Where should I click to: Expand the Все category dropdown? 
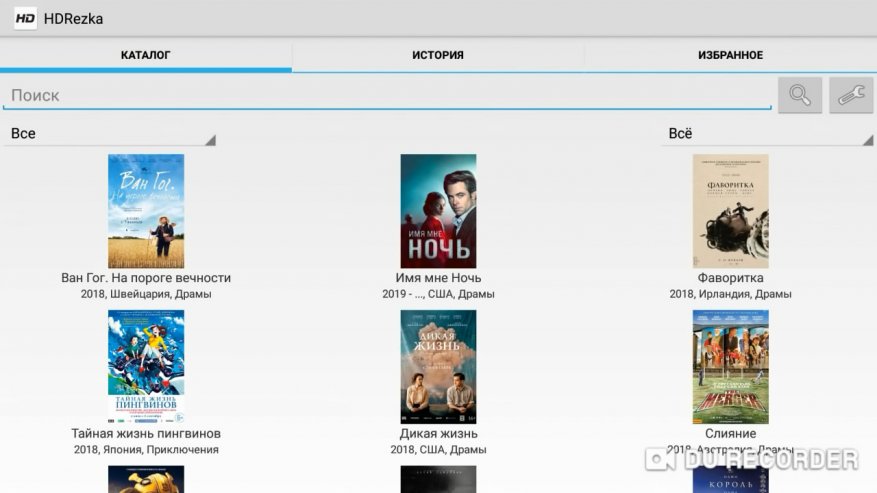[110, 134]
